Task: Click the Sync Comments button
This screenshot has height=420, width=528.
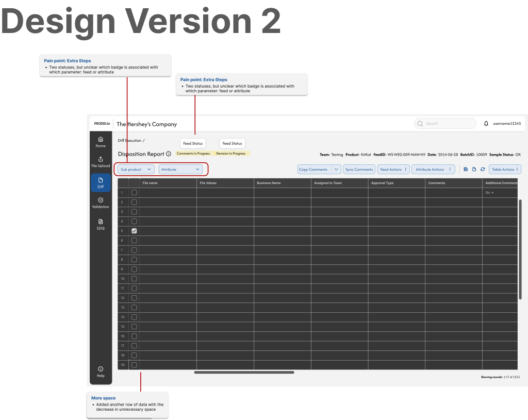Action: [x=359, y=169]
